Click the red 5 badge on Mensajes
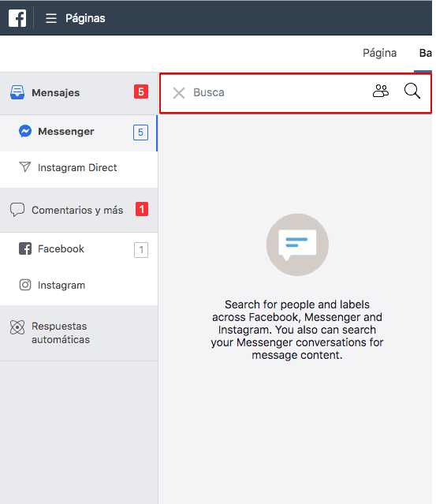Image resolution: width=436 pixels, height=504 pixels. (141, 91)
